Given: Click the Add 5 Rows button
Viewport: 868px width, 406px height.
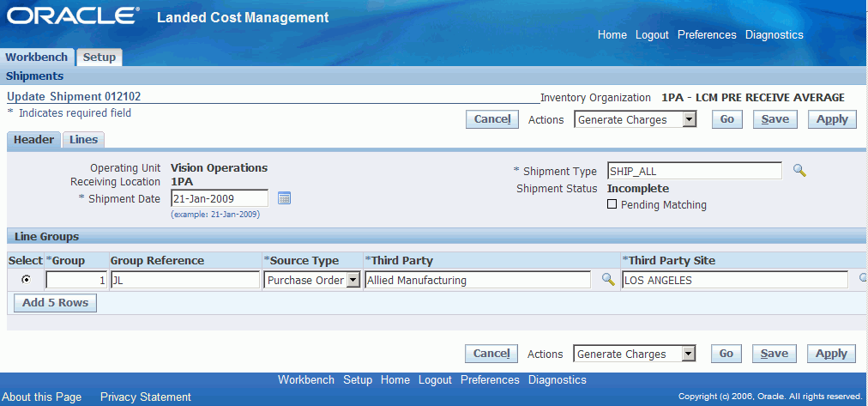Looking at the screenshot, I should click(55, 303).
